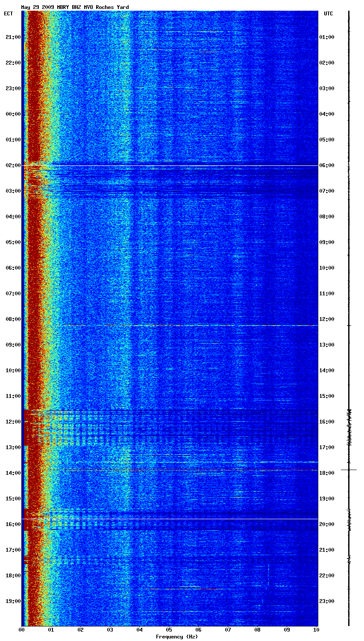
Task: Pick the 22:00 tick label on the UTC axis
Action: pyautogui.click(x=327, y=576)
